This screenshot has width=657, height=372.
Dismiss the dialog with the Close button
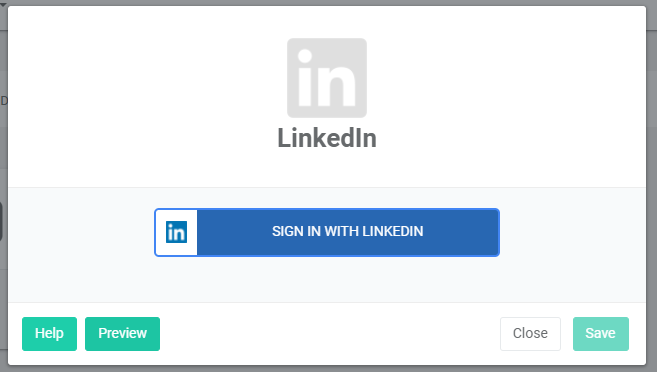click(x=530, y=334)
